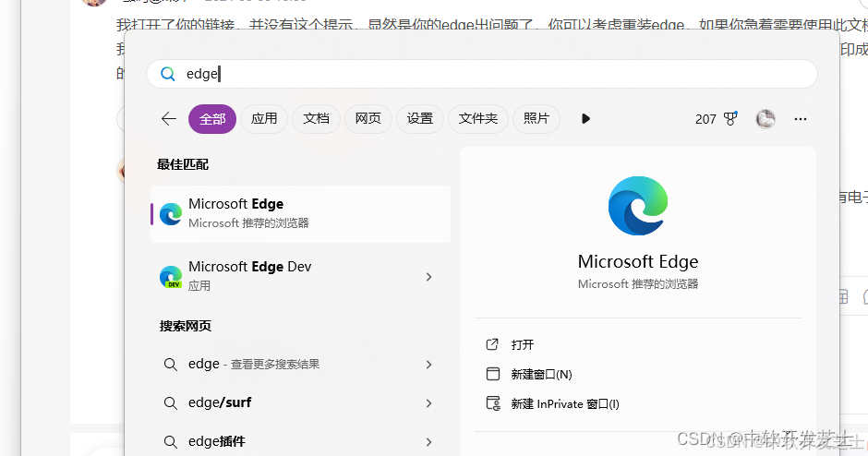Switch to the 应用 filter tab
The height and width of the screenshot is (456, 868).
coord(264,118)
